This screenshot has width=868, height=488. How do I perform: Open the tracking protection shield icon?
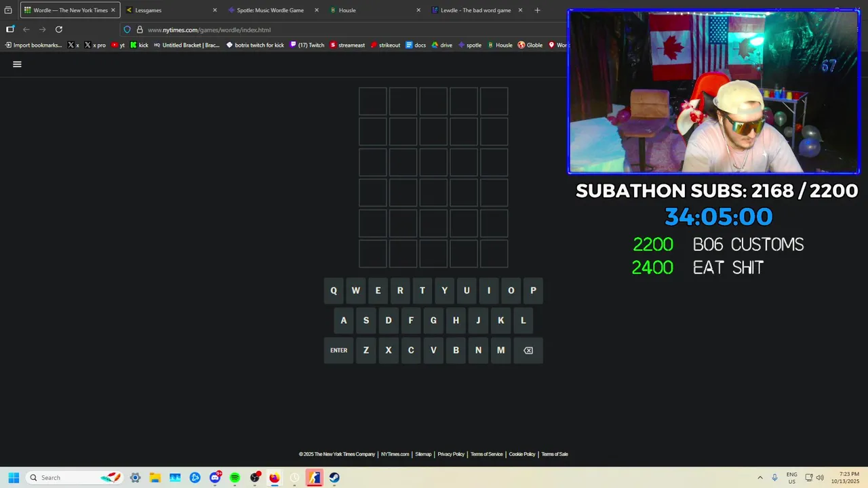[x=127, y=30]
